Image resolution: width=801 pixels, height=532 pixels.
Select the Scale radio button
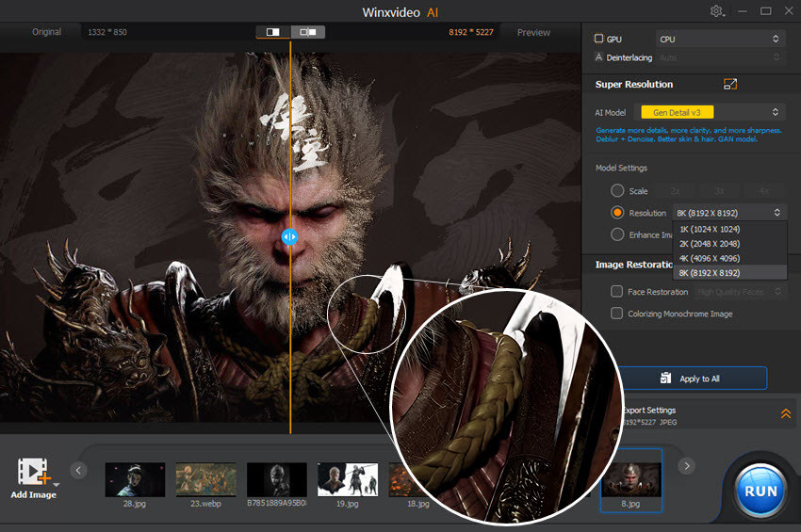tap(617, 190)
